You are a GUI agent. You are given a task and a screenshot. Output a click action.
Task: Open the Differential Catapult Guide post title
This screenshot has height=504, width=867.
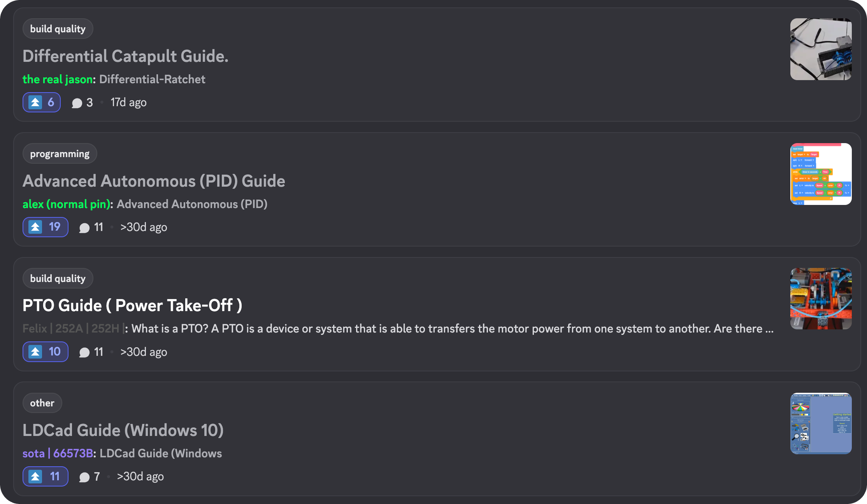click(125, 56)
